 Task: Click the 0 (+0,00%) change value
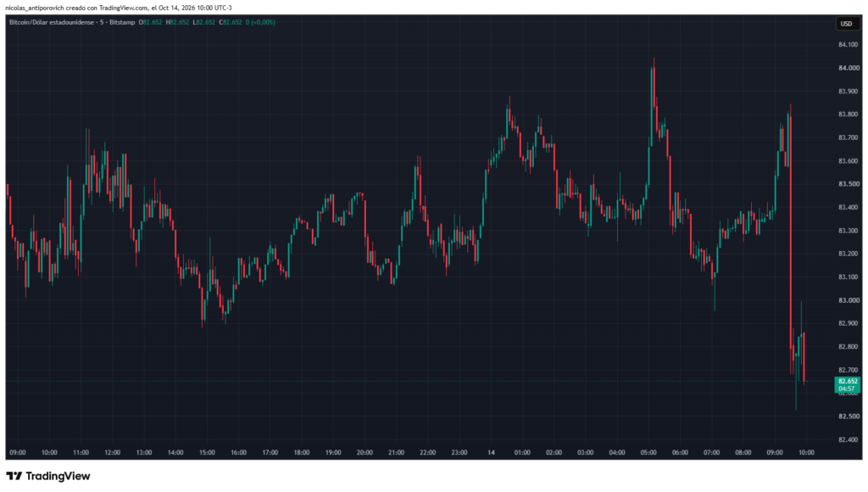point(260,23)
